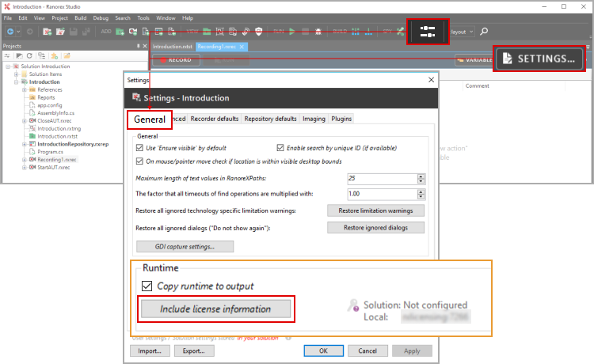
Task: Open global settings sliders icon
Action: pos(428,32)
